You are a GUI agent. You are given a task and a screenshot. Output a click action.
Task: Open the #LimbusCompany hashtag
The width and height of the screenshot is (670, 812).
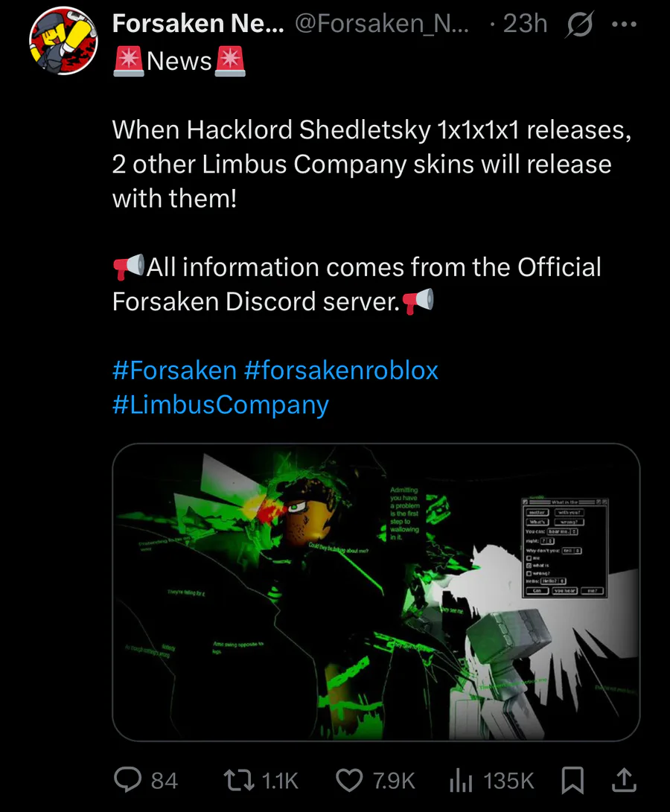tap(220, 405)
